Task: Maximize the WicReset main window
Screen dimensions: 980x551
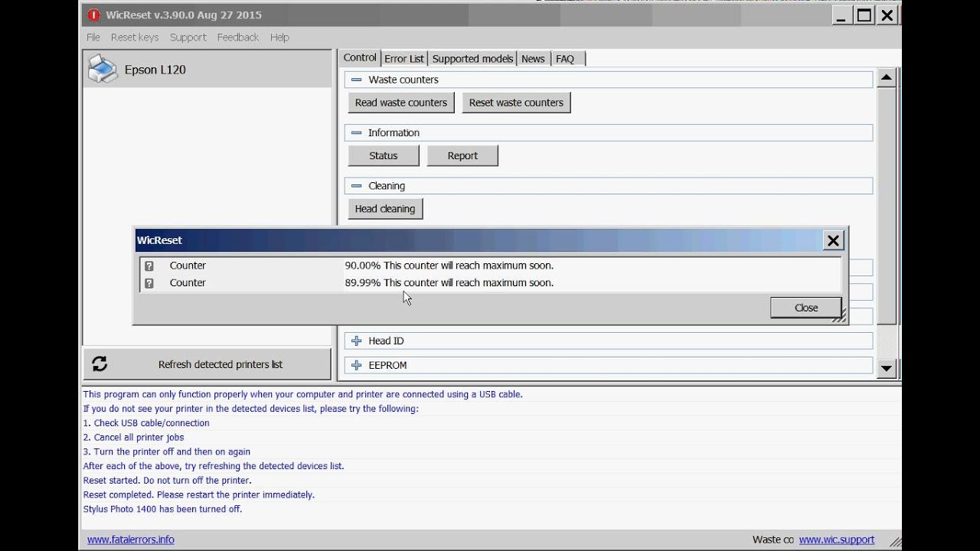Action: click(x=864, y=15)
